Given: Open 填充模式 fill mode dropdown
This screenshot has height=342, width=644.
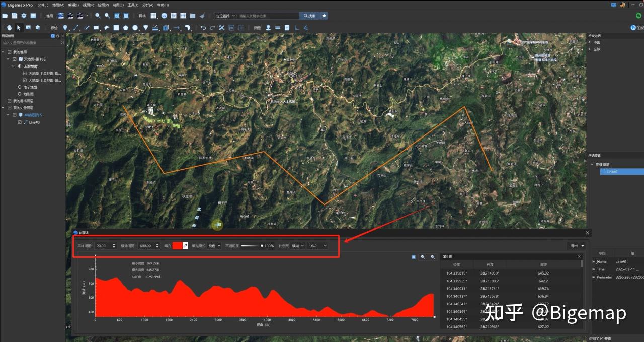Looking at the screenshot, I should [x=214, y=246].
